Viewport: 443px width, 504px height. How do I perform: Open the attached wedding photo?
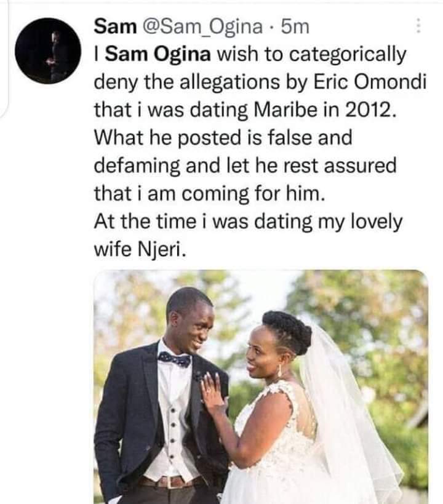click(261, 386)
